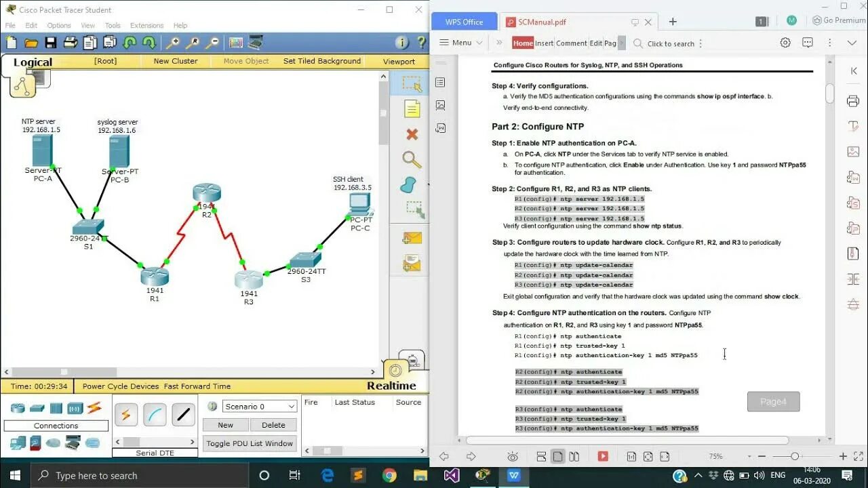Choose the Inspect magnifier tool
Screen dimensions: 868x488
[412, 159]
